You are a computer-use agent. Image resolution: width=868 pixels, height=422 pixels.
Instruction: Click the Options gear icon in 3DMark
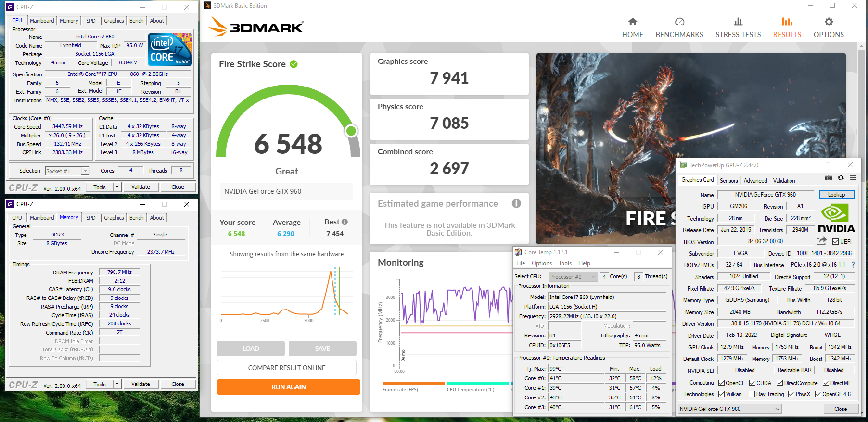[828, 22]
